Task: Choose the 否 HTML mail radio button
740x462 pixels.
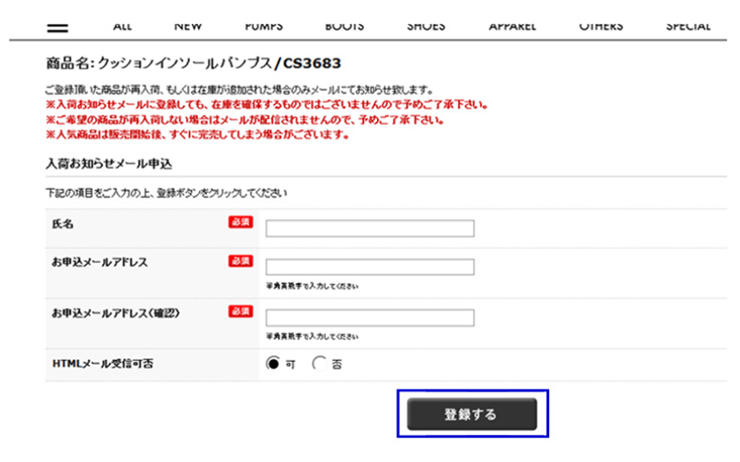Action: (320, 364)
